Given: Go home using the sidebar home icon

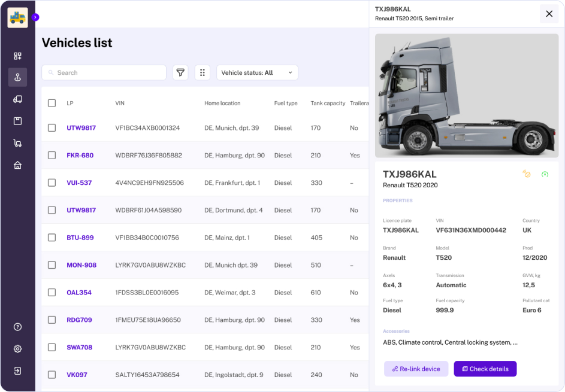Looking at the screenshot, I should pos(17,163).
